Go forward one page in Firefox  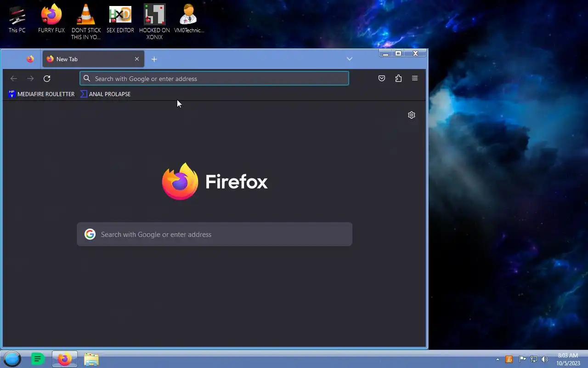pos(30,79)
